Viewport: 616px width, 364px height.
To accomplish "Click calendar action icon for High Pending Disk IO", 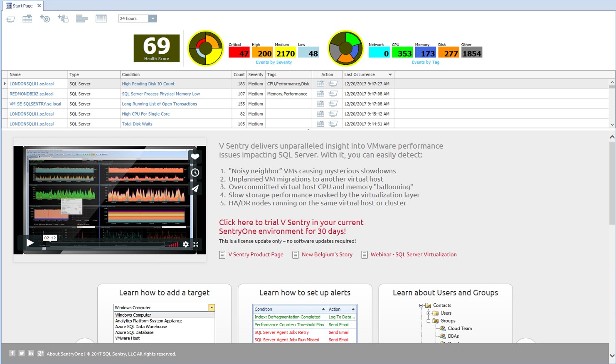I will click(x=320, y=84).
